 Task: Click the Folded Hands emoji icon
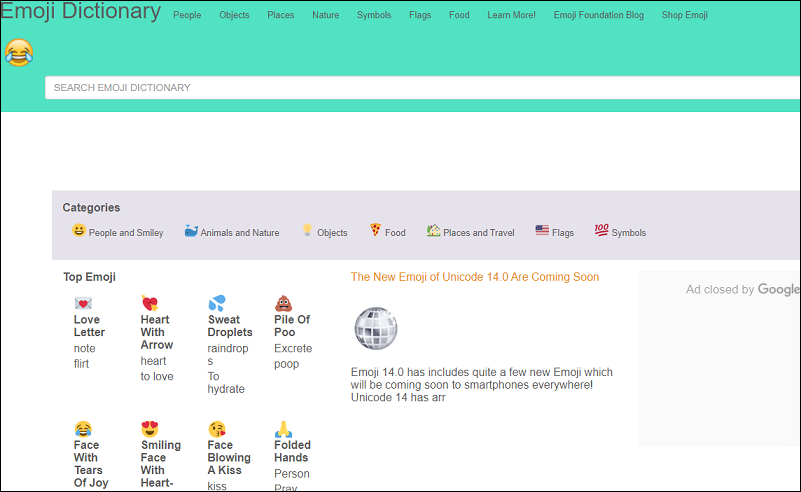click(283, 429)
